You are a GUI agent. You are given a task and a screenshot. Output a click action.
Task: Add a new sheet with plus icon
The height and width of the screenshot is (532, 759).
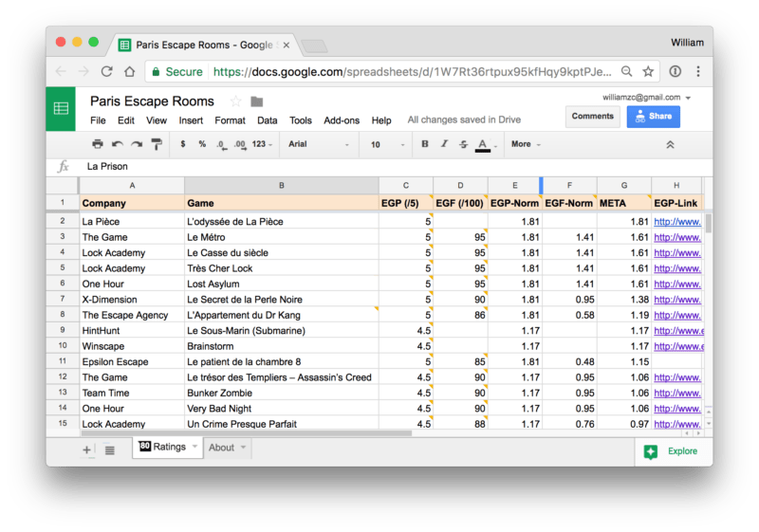[86, 449]
